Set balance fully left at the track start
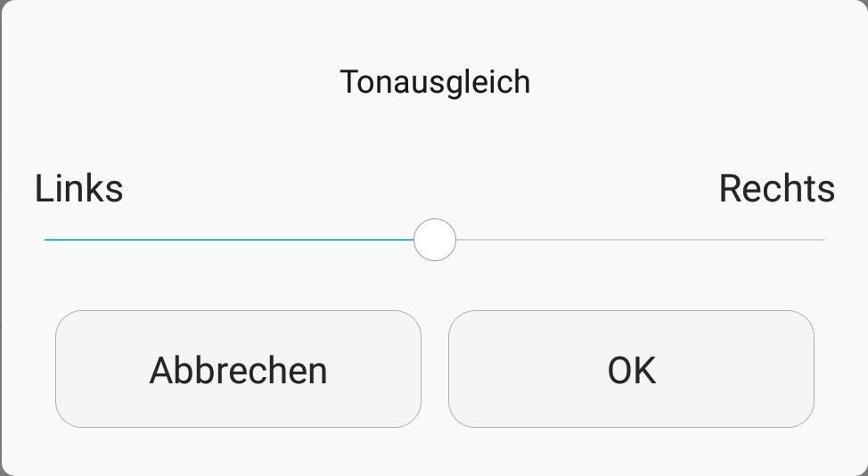Image resolution: width=868 pixels, height=476 pixels. [46, 240]
